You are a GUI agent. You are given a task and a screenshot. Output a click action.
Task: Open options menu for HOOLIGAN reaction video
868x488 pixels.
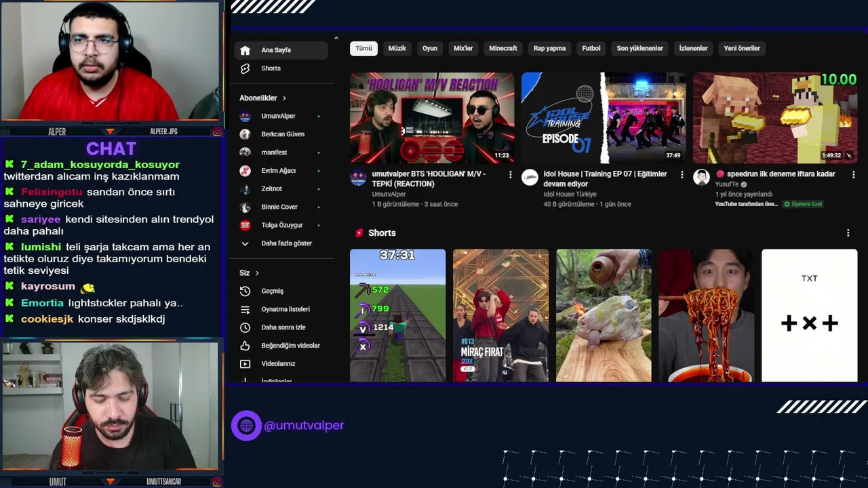(x=511, y=174)
